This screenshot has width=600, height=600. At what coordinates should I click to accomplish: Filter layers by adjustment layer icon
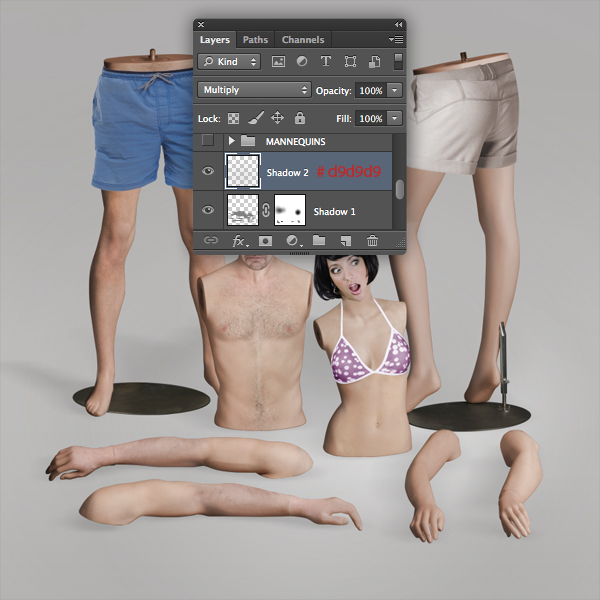point(302,61)
